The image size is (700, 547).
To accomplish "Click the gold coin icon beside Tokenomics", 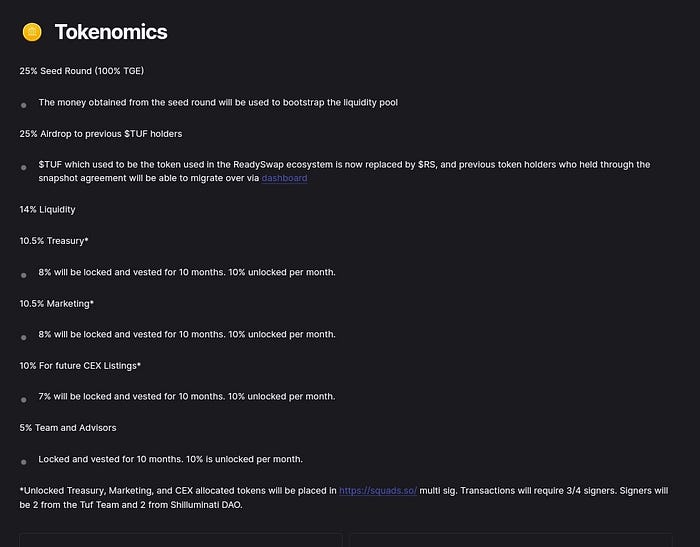I will [x=32, y=32].
